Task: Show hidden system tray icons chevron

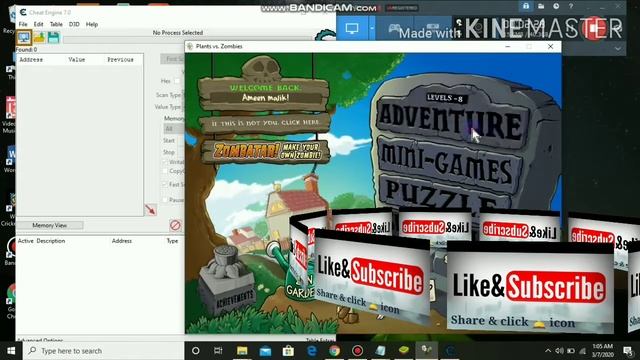Action: (x=548, y=351)
